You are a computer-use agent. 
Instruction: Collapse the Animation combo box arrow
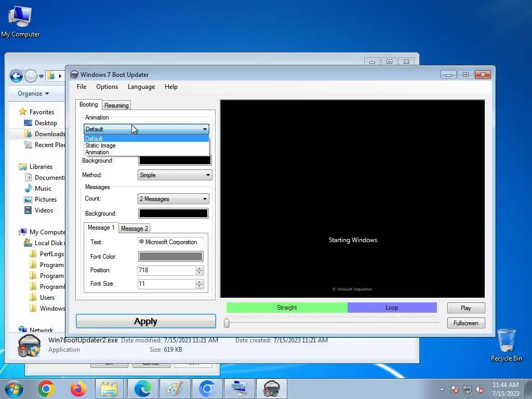pyautogui.click(x=205, y=129)
